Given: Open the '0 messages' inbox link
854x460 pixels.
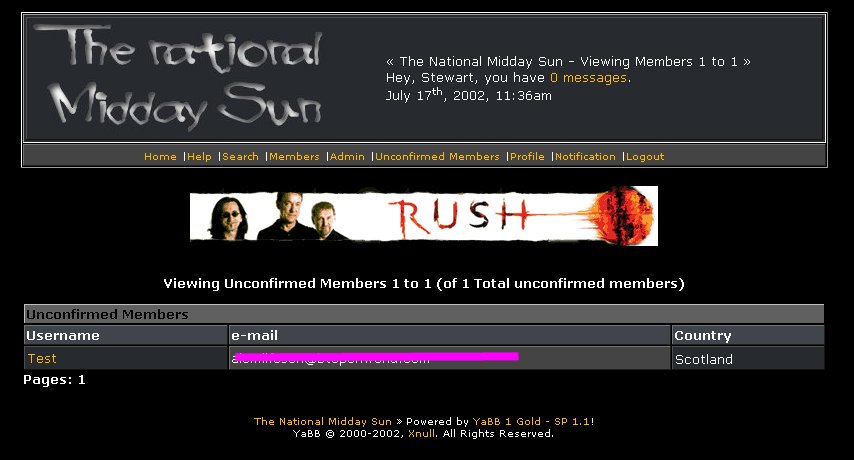Looking at the screenshot, I should [x=588, y=78].
